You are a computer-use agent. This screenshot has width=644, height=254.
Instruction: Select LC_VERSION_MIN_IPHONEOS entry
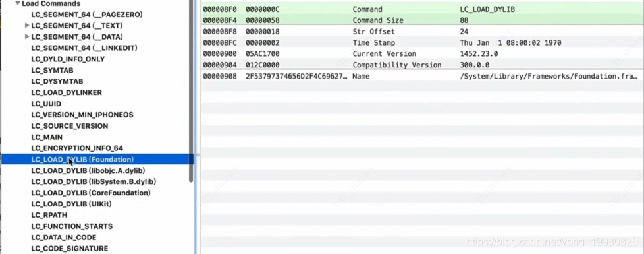click(82, 115)
